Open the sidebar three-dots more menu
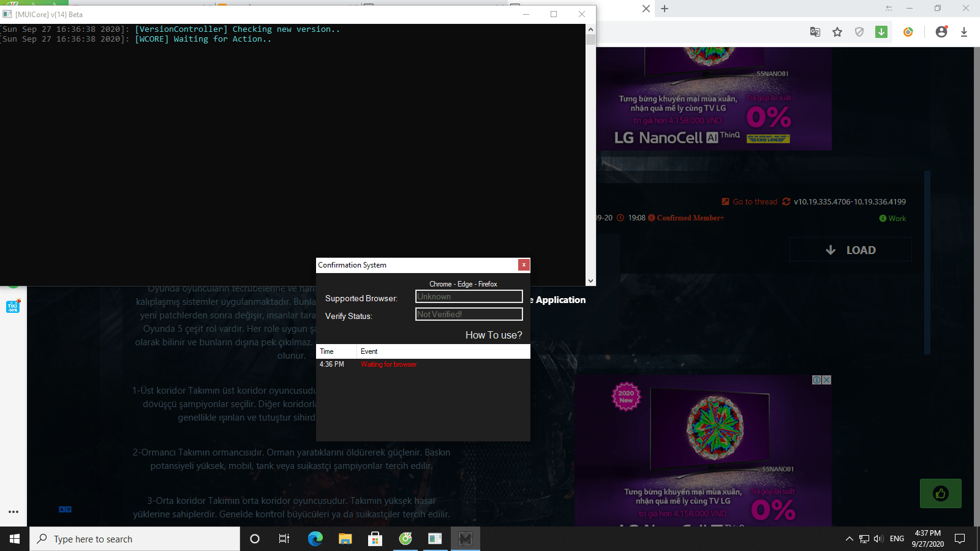The width and height of the screenshot is (980, 551). pos(13,511)
